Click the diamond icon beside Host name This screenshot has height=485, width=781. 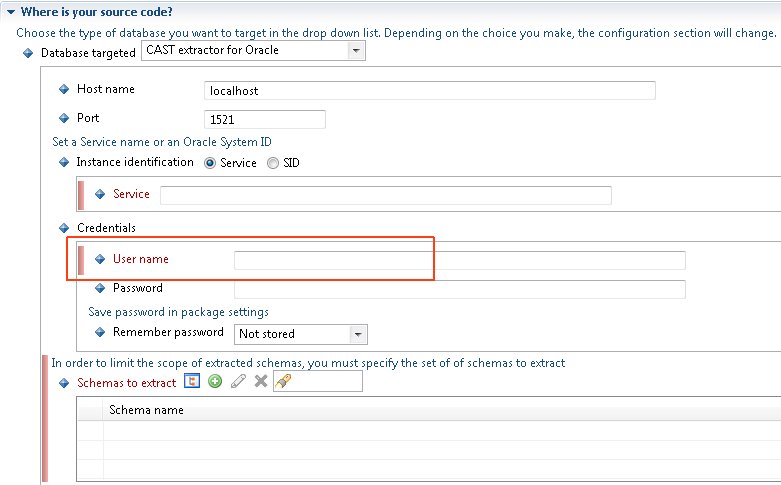(65, 90)
